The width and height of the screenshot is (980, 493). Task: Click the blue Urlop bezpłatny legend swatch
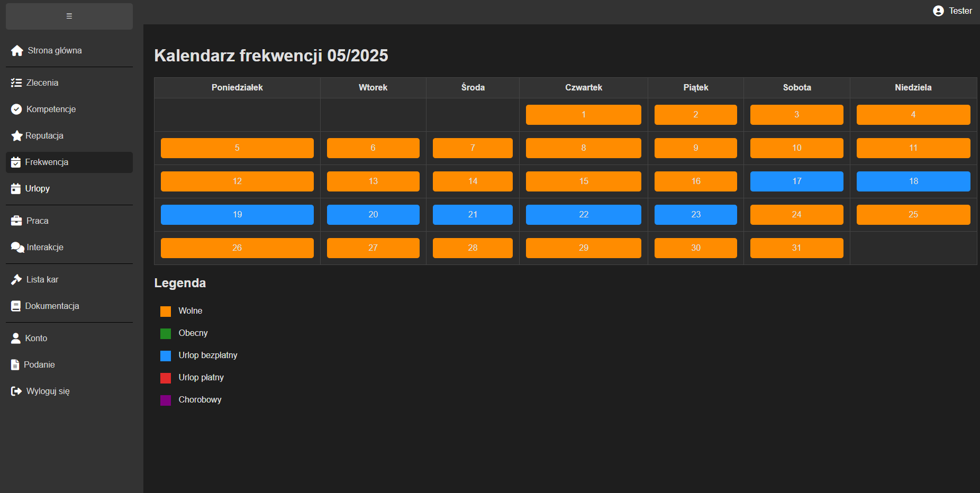tap(166, 356)
